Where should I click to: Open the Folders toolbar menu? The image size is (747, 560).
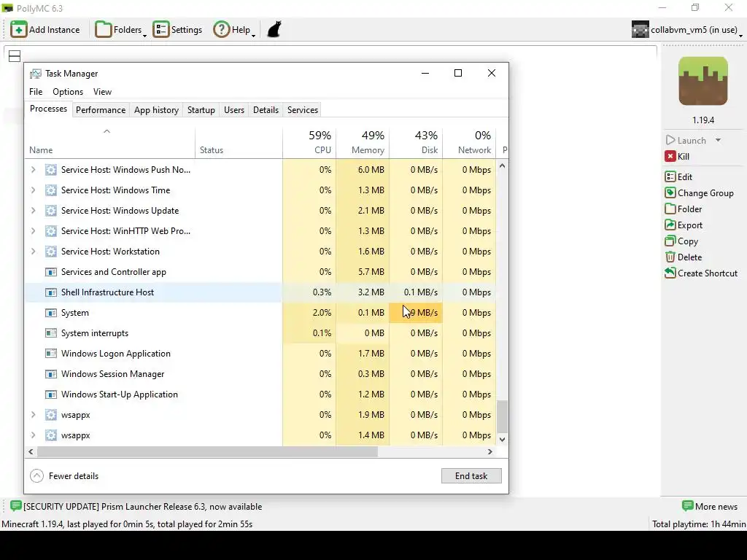[121, 29]
